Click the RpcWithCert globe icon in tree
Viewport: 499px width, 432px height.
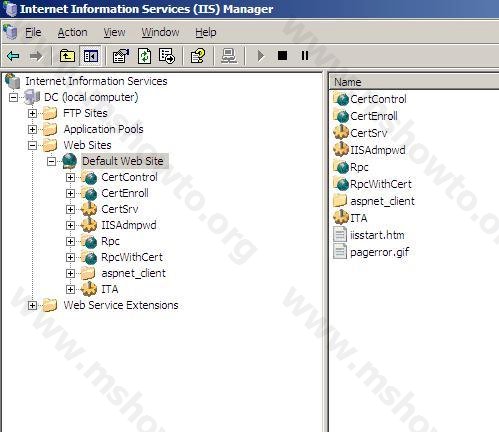tap(89, 257)
